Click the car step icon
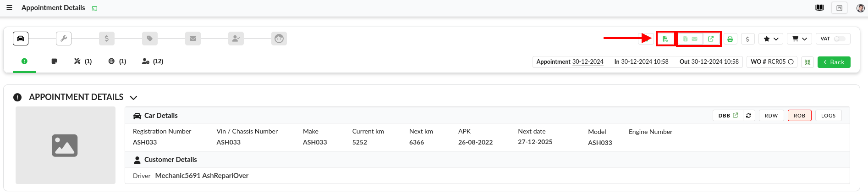 tap(21, 39)
